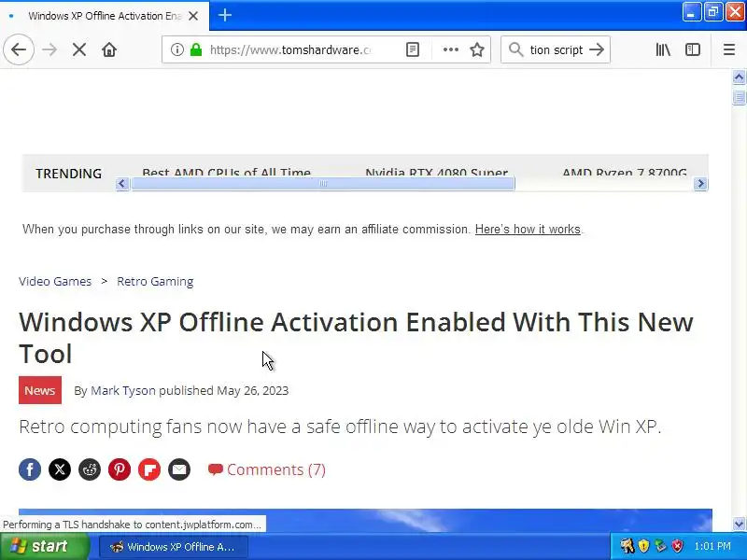Share the article by email
Image resolution: width=747 pixels, height=560 pixels.
(x=179, y=469)
